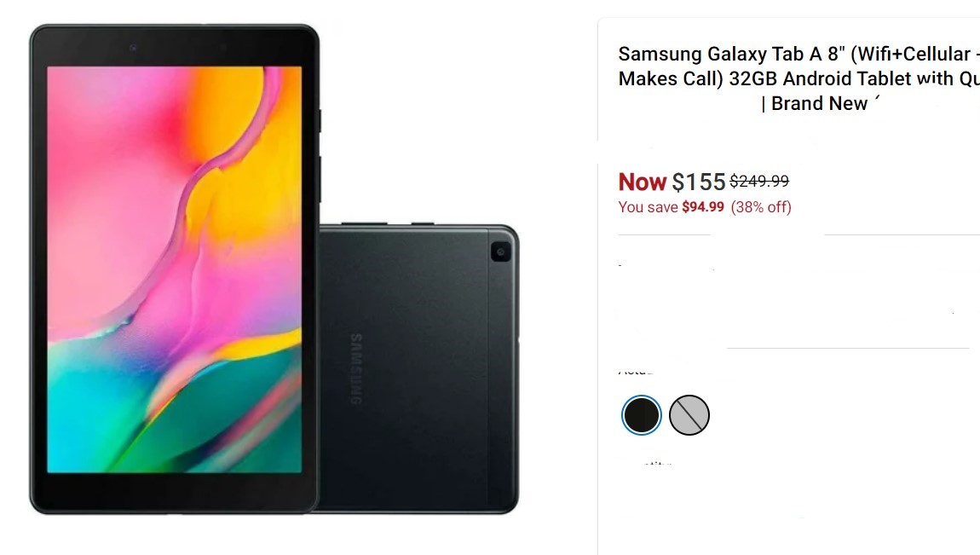This screenshot has height=555, width=980.
Task: Click the rear view of the tablet
Action: (x=418, y=369)
